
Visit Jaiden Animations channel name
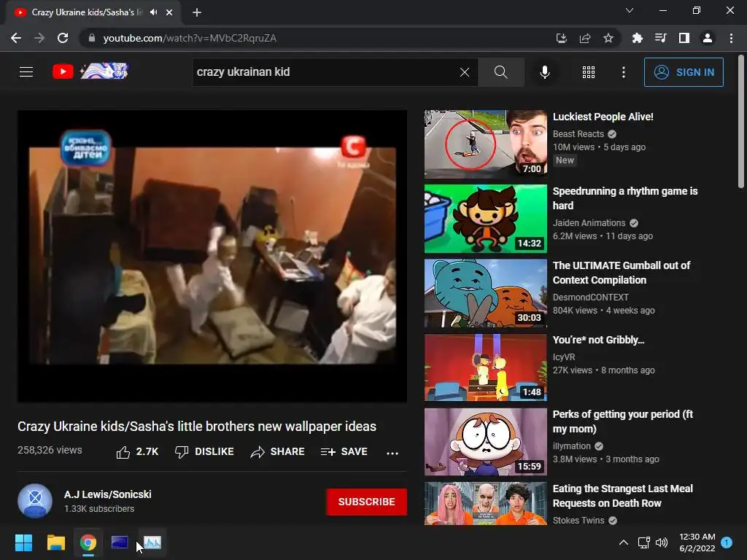coord(589,223)
